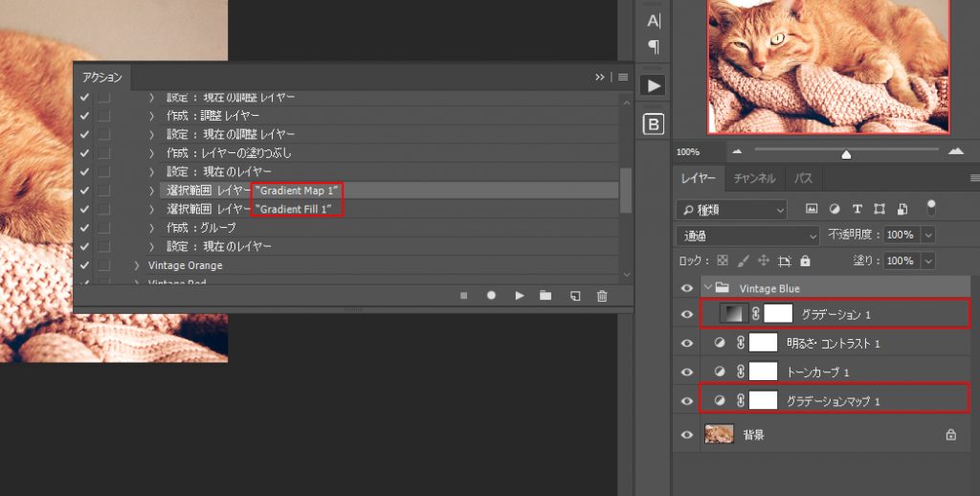Click the boxed B plugin icon in dock

[x=653, y=124]
